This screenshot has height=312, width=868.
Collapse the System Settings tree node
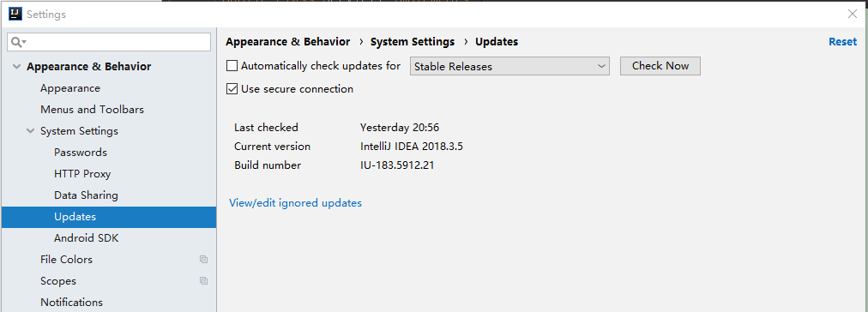coord(30,131)
